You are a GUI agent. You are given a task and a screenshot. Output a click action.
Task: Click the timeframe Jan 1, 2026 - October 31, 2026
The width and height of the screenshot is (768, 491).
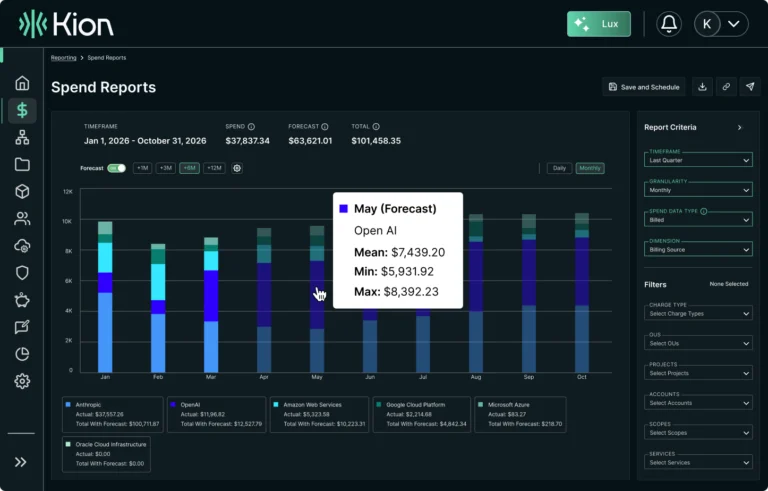tap(145, 141)
